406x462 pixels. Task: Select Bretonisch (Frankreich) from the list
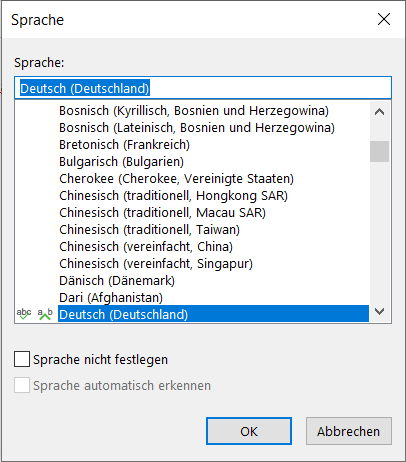pos(124,145)
